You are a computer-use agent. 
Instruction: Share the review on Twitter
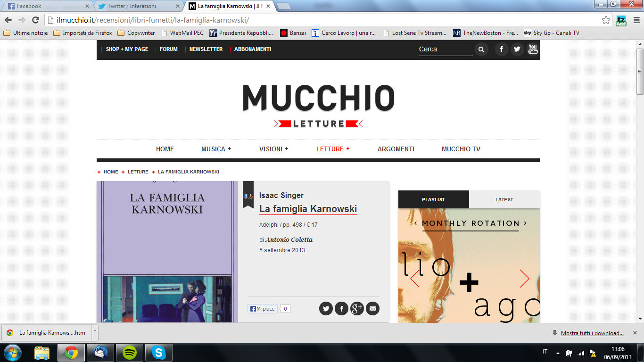click(x=326, y=309)
